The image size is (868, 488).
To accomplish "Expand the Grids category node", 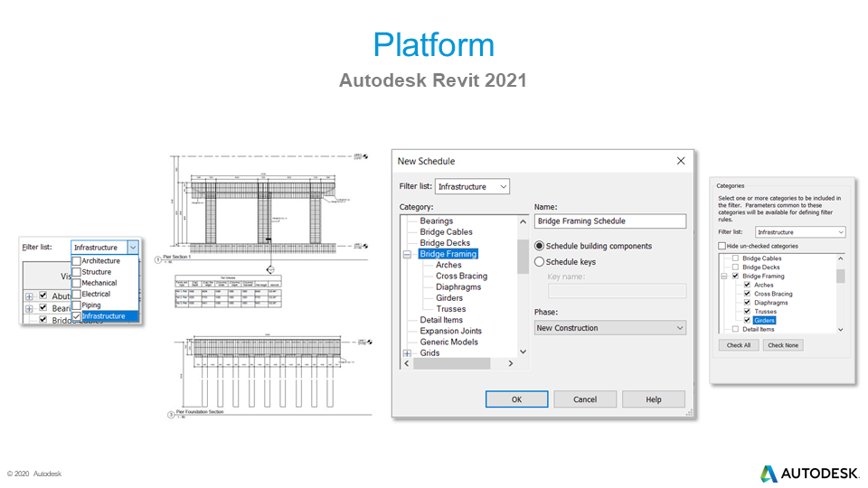I will (x=407, y=353).
